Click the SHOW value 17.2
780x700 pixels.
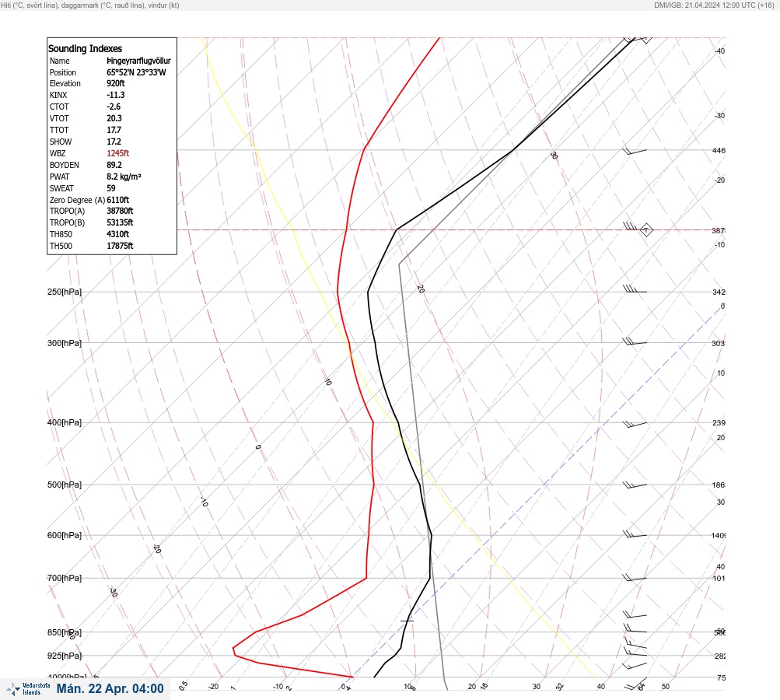114,142
